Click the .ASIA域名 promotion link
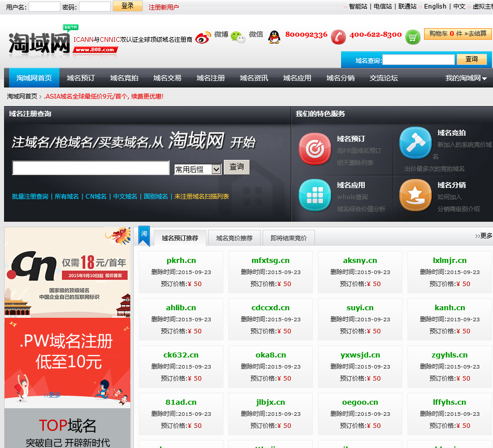Image resolution: width=493 pixels, height=448 pixels. tap(104, 97)
